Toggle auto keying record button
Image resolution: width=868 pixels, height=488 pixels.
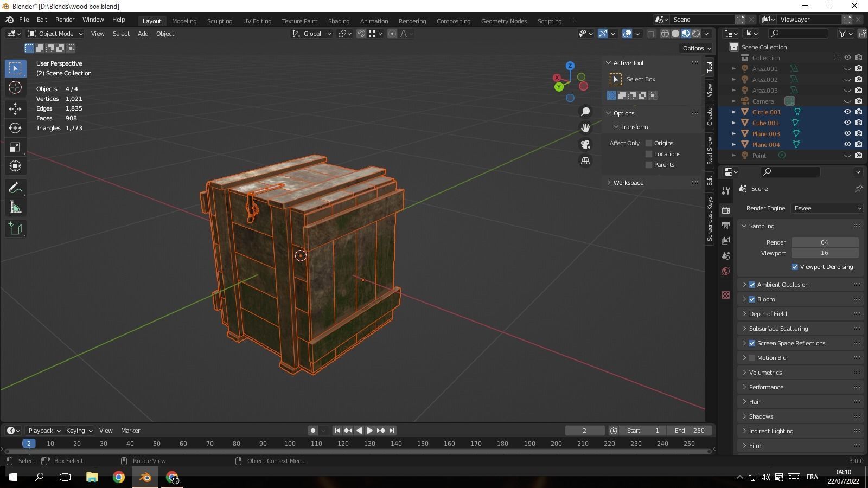pyautogui.click(x=312, y=431)
